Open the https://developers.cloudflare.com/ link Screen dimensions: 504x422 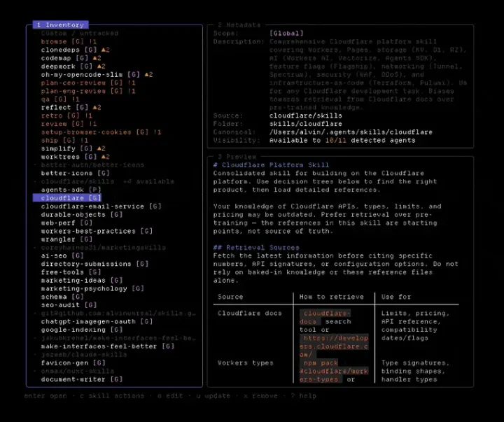click(x=334, y=346)
